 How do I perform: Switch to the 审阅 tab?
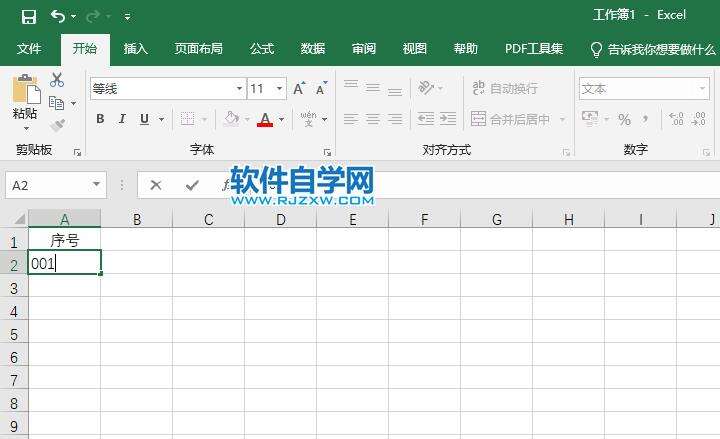pyautogui.click(x=364, y=49)
